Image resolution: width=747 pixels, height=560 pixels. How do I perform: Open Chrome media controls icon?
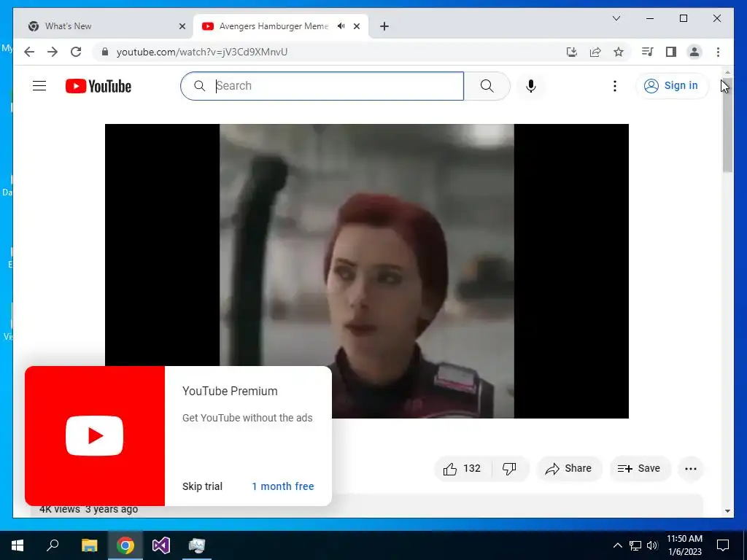click(648, 52)
